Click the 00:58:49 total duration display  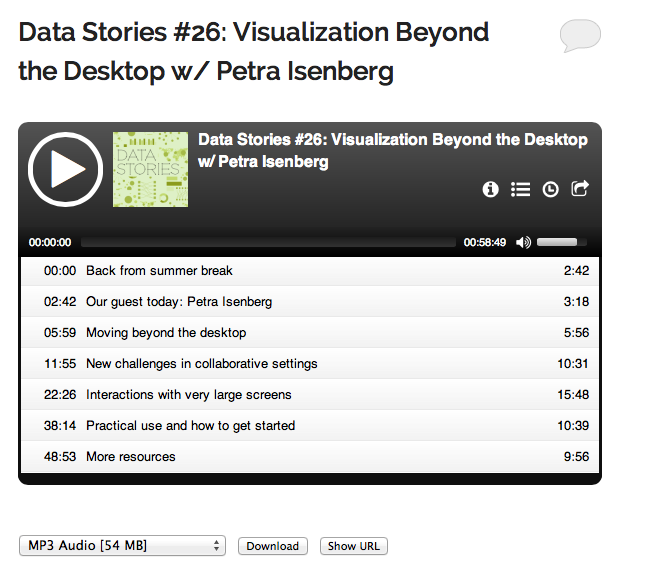pos(485,242)
